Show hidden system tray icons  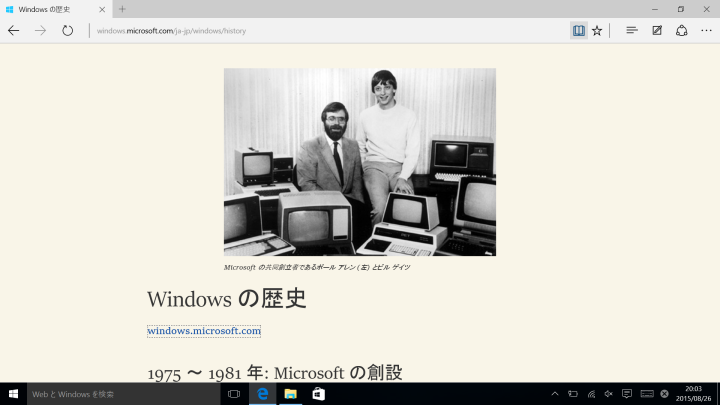click(x=555, y=394)
